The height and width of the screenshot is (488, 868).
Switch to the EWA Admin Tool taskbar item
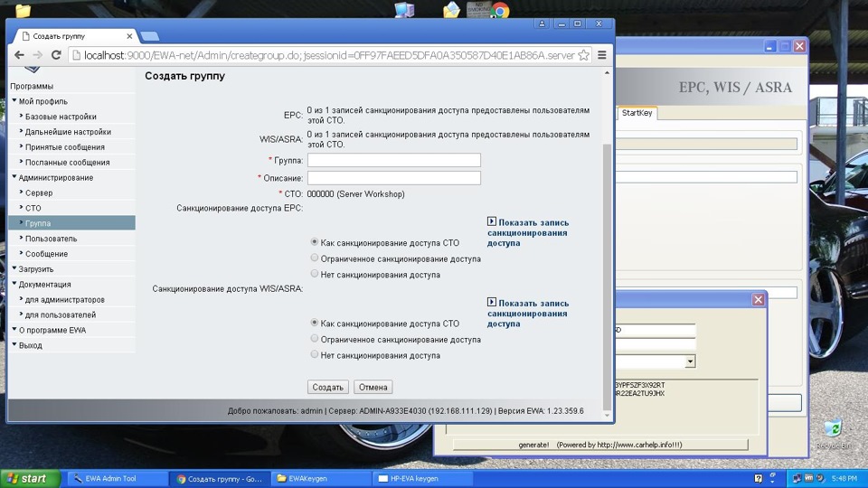[x=117, y=479]
